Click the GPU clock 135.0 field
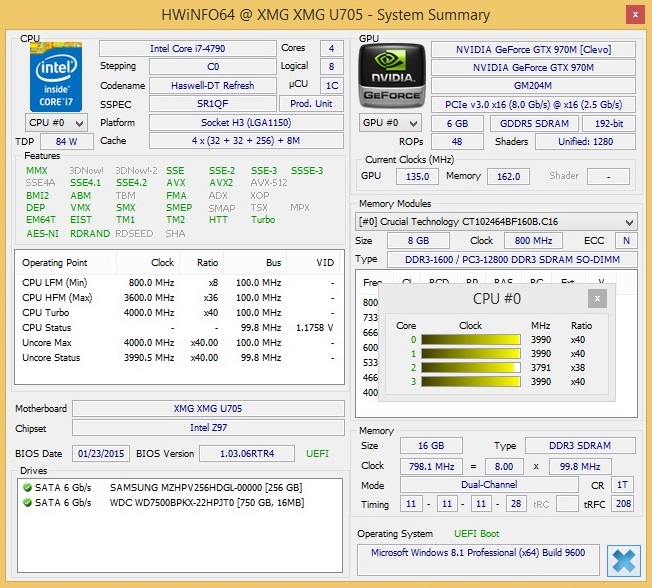 [x=417, y=176]
